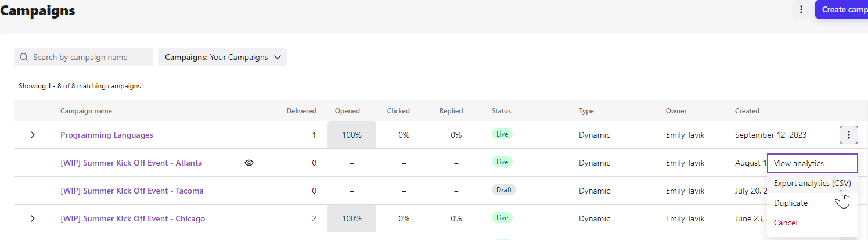
Task: Select View analytics from the menu
Action: coord(812,163)
